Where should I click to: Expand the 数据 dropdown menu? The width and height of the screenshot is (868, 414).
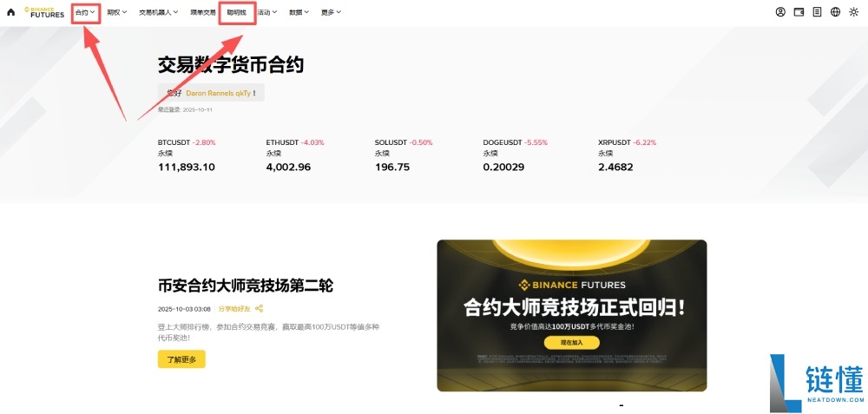(299, 12)
